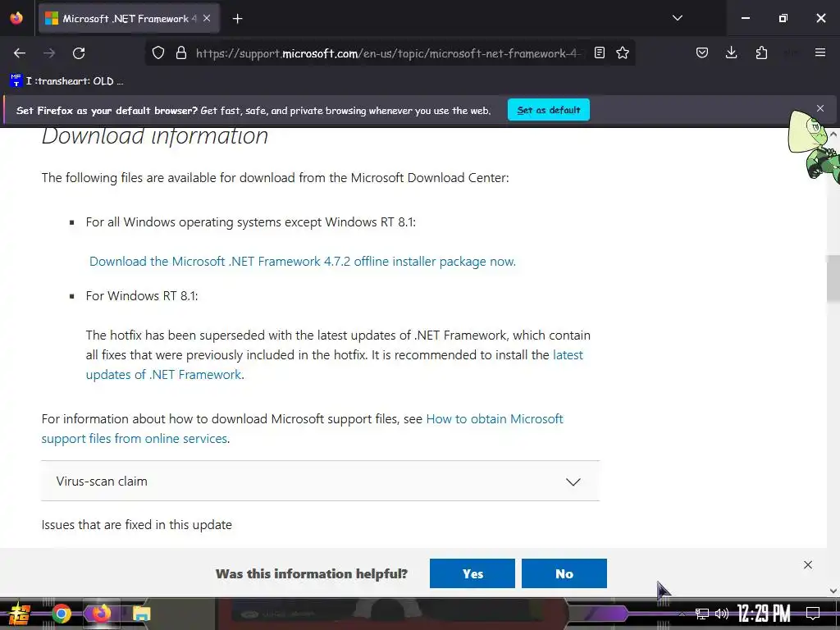Set Firefox as default browser
The image size is (840, 630).
pos(549,110)
